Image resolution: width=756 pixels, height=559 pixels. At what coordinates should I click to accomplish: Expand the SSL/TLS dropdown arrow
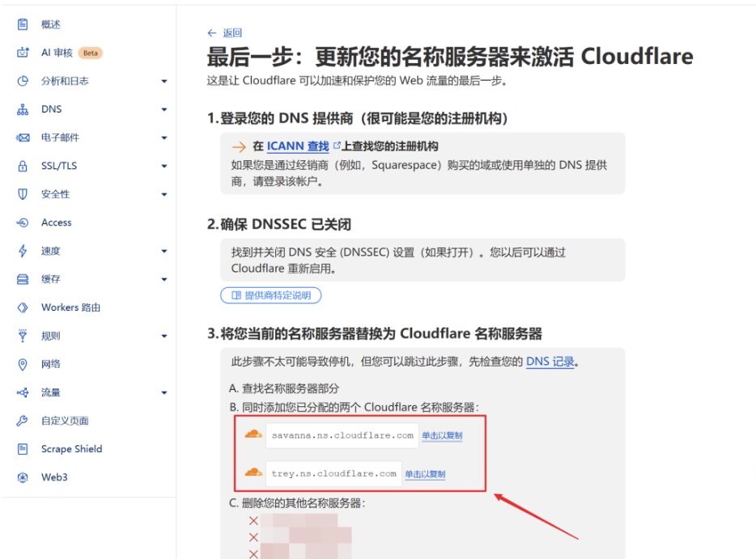click(164, 167)
